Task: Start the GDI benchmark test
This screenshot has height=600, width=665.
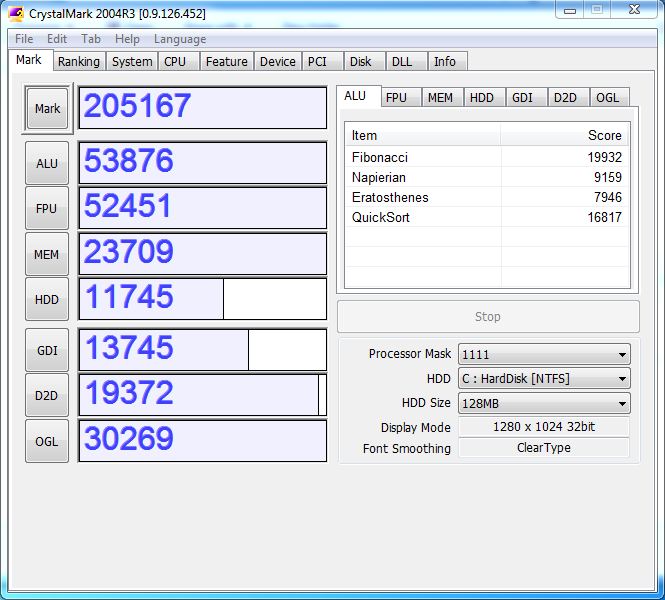Action: 47,351
